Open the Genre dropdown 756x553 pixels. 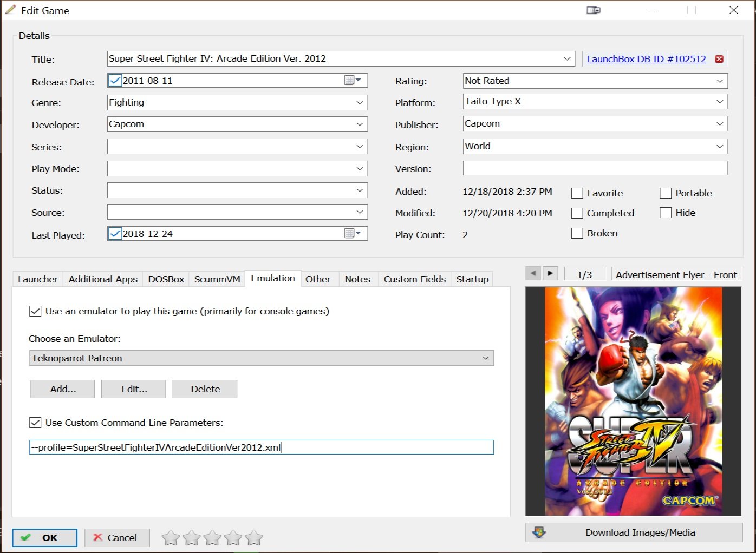click(x=360, y=102)
